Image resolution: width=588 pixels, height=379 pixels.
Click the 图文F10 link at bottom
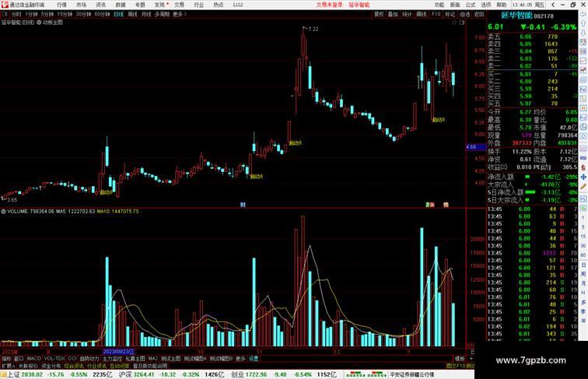click(x=455, y=366)
